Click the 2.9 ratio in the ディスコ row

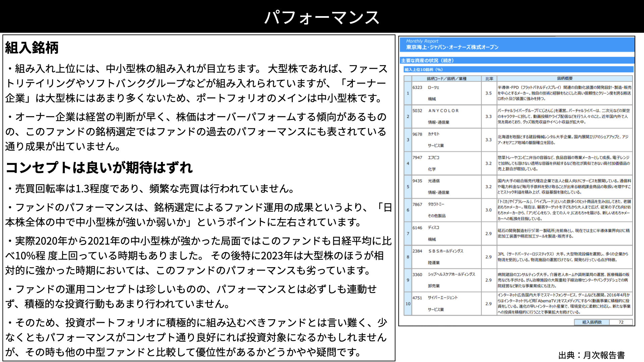click(488, 233)
